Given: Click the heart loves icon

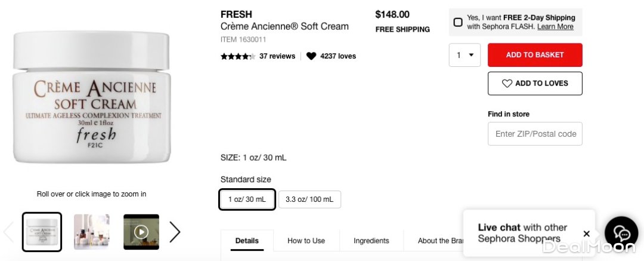Looking at the screenshot, I should pos(311,56).
